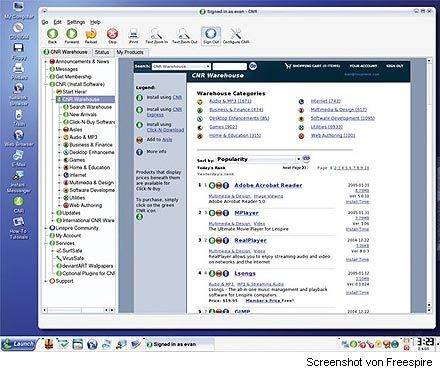Open the search CNR Warehouse combo box
This screenshot has height=370, width=440.
[x=181, y=66]
